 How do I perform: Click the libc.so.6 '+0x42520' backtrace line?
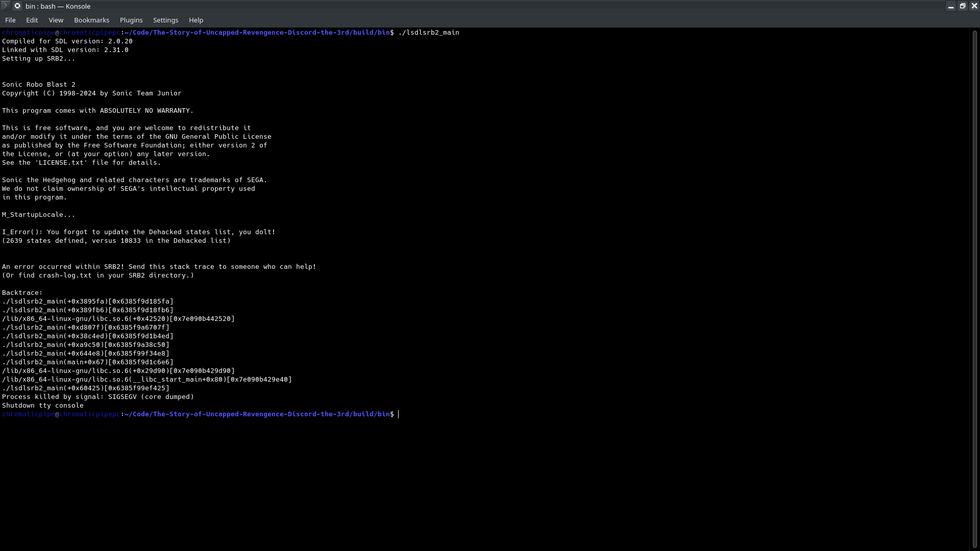coord(118,319)
